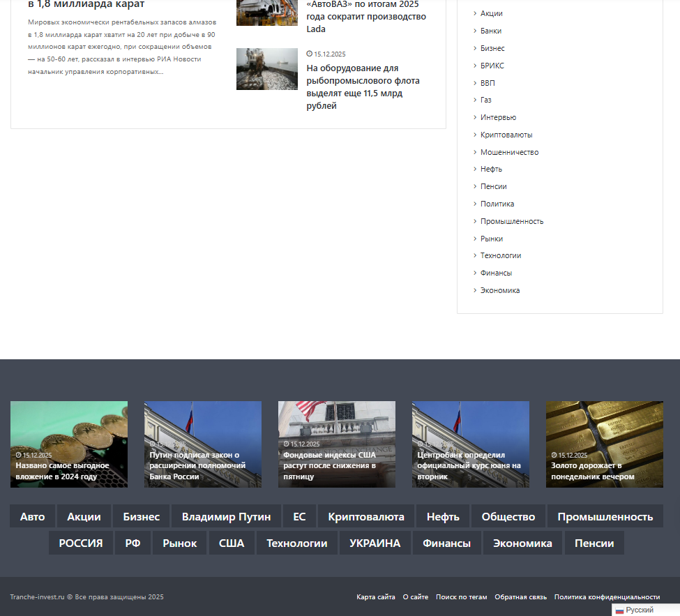Open the Русский language switcher

point(645,610)
